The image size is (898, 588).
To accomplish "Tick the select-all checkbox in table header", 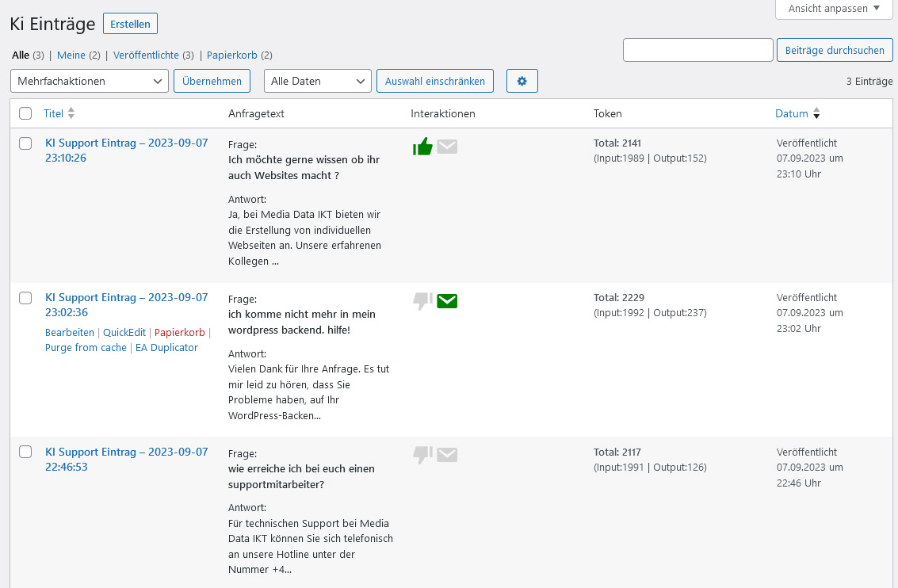I will (x=25, y=113).
